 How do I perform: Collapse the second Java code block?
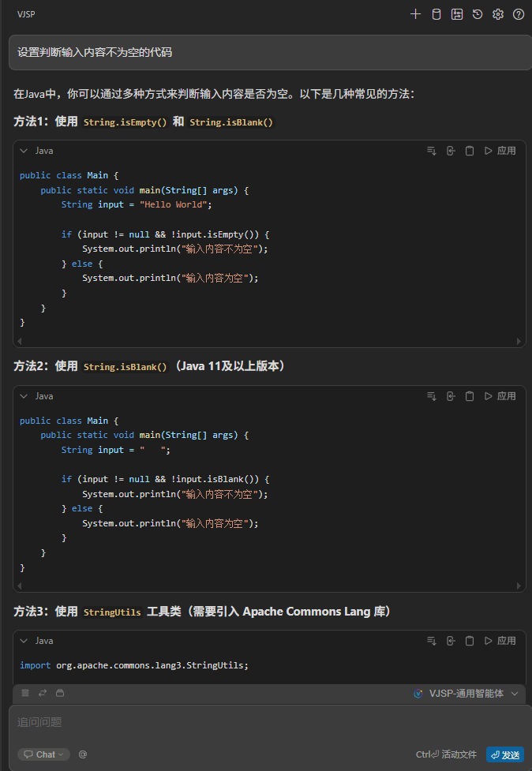pyautogui.click(x=24, y=396)
